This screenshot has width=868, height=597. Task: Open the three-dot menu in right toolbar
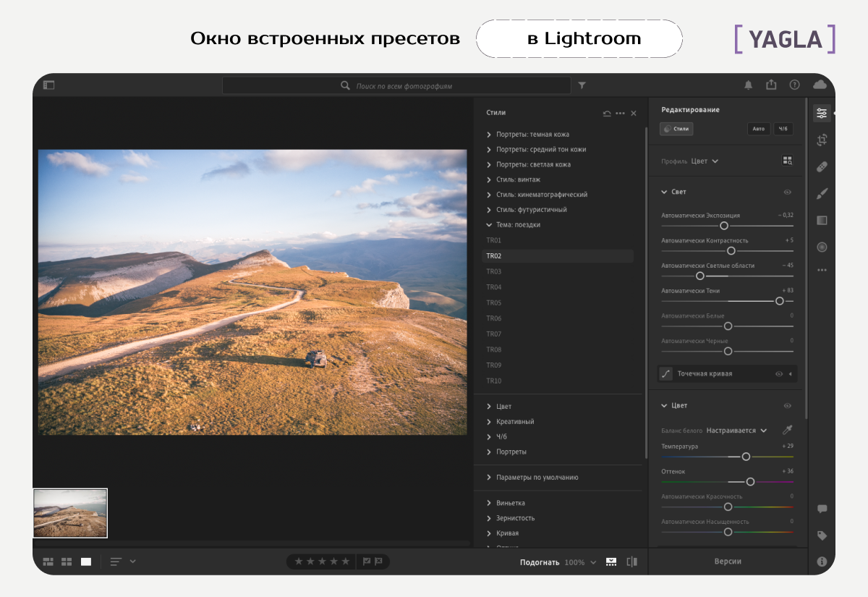pyautogui.click(x=822, y=270)
